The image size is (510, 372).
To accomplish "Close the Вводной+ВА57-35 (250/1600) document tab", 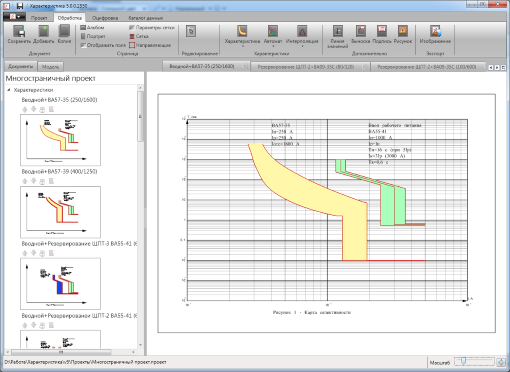I will point(244,66).
